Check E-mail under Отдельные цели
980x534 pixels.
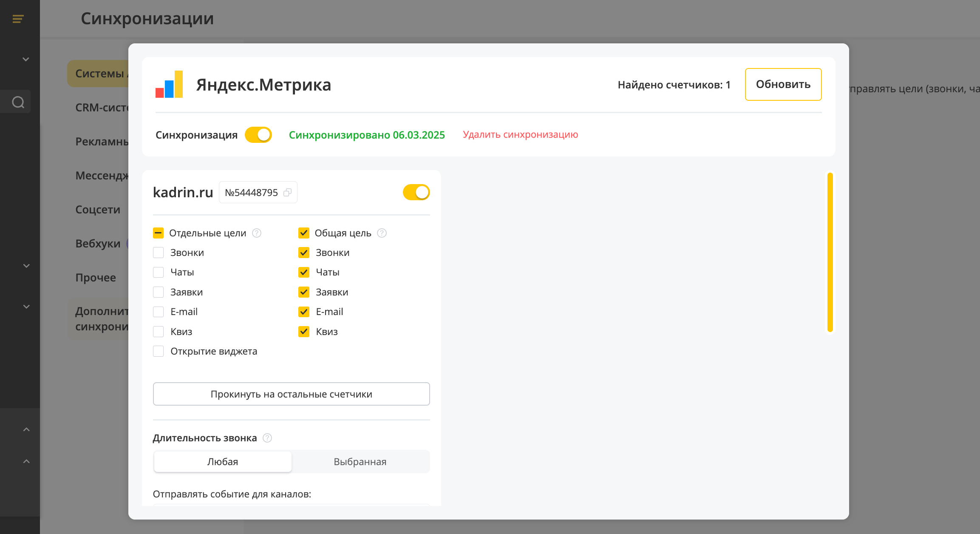point(158,312)
